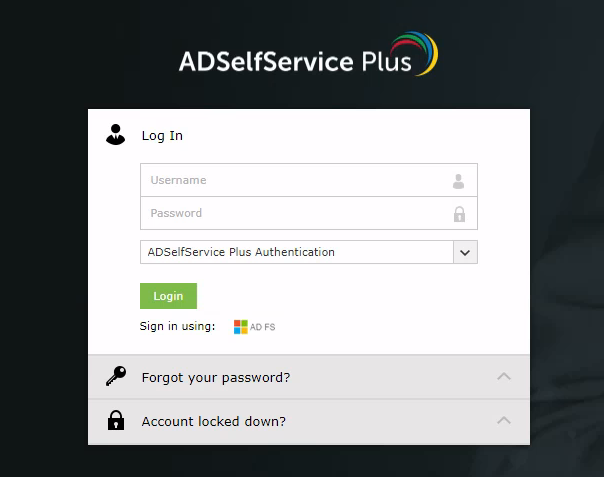Open the Forgot your password section
The height and width of the screenshot is (477, 604).
pyautogui.click(x=309, y=377)
